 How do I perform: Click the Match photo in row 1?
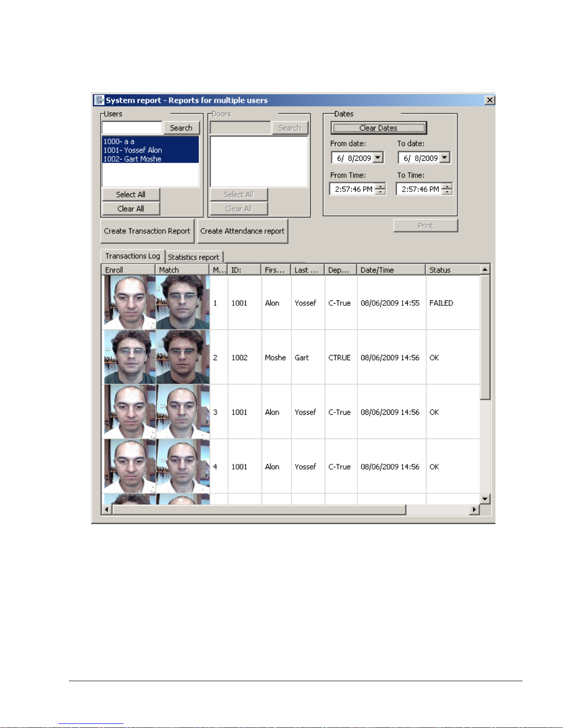pyautogui.click(x=182, y=302)
